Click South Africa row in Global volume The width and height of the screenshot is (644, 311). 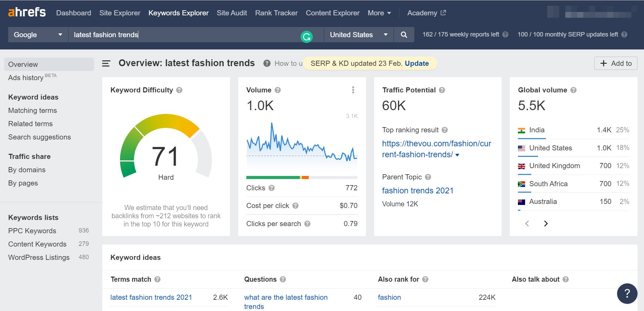tap(573, 184)
